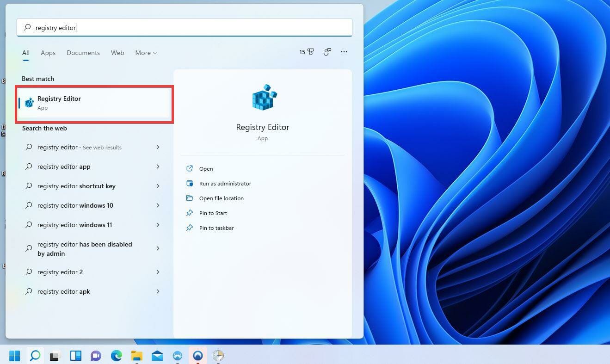610x364 pixels.
Task: Select the All search filter tab
Action: 26,53
